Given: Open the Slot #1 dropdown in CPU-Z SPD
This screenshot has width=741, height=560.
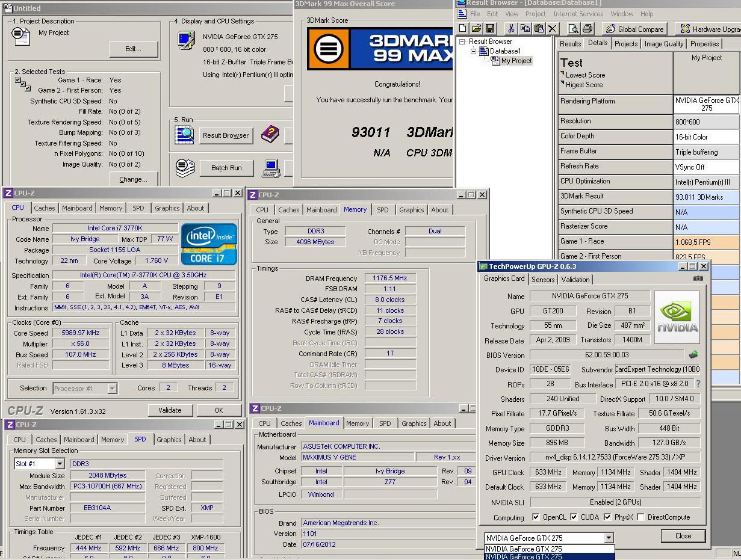Looking at the screenshot, I should [x=60, y=464].
